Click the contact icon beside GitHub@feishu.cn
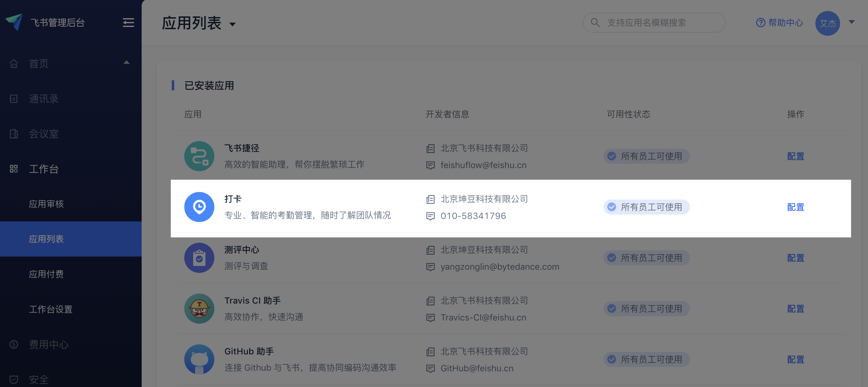This screenshot has height=387, width=868. pos(430,368)
